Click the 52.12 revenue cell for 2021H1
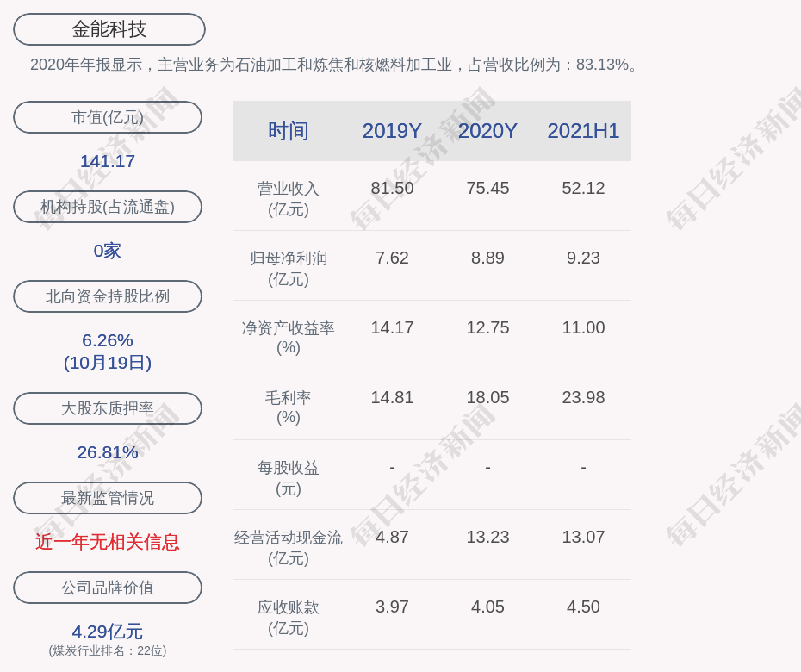 583,188
